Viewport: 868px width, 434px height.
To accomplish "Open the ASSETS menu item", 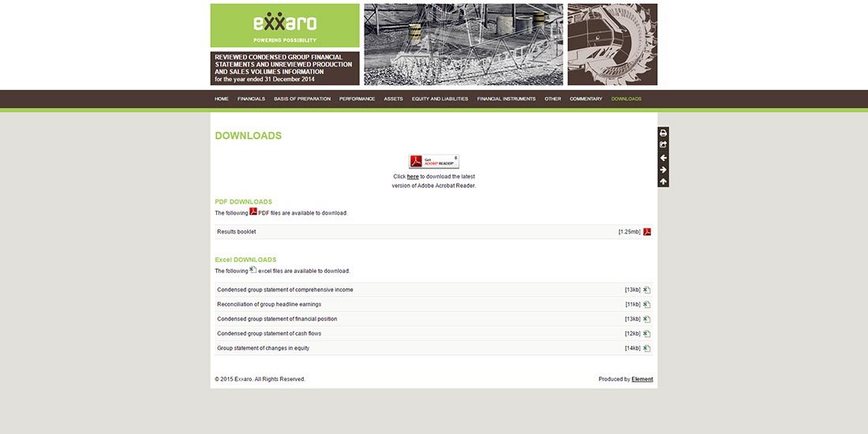I will (394, 99).
